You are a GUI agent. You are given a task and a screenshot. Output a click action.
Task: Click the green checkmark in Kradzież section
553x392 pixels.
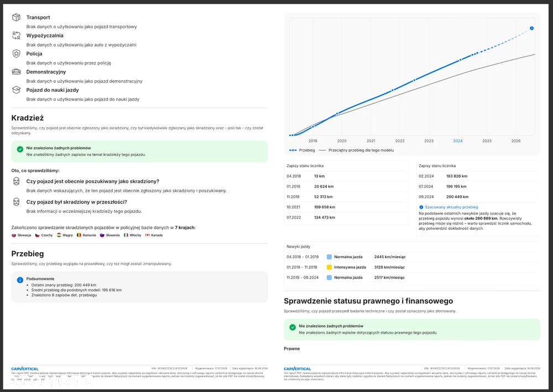(20, 149)
